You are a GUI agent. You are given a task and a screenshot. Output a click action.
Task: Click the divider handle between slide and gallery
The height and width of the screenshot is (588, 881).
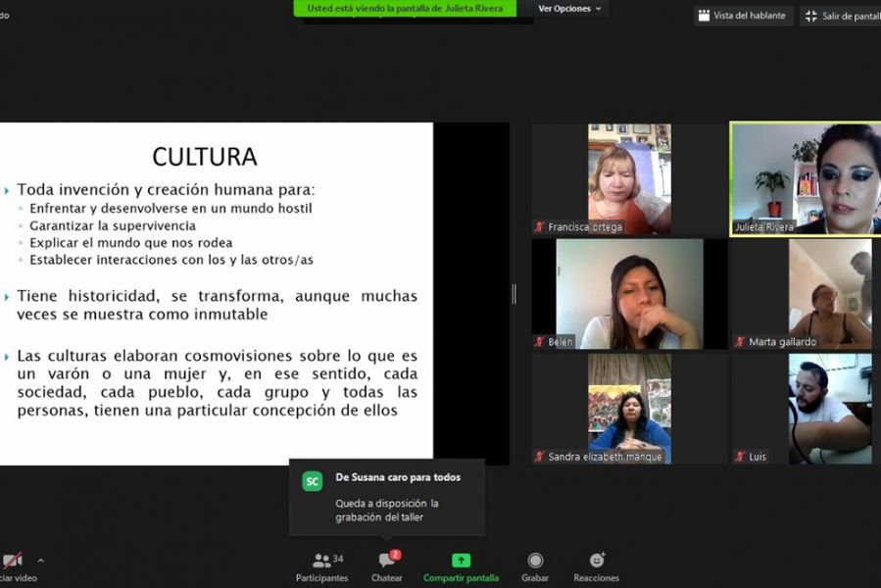click(514, 294)
